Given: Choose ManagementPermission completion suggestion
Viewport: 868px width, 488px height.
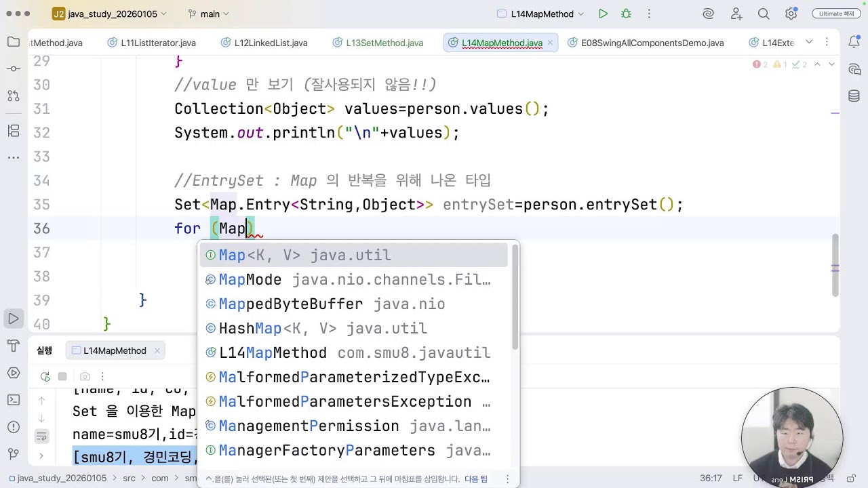Looking at the screenshot, I should [x=353, y=426].
